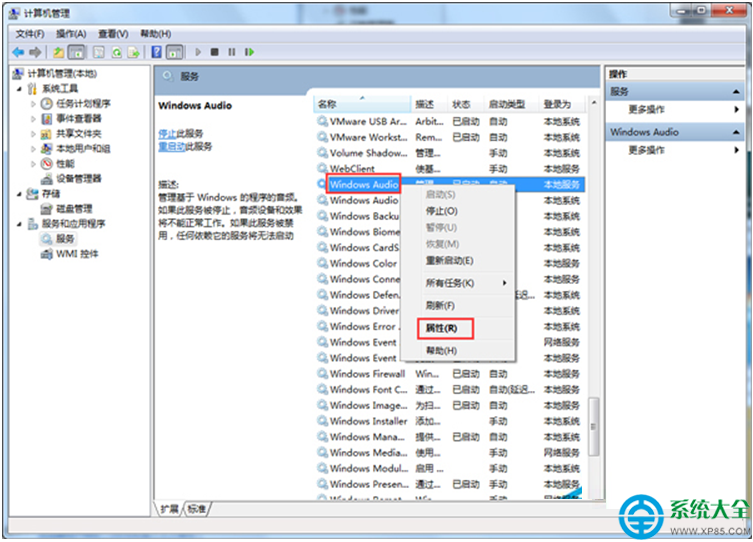Viewport: 753px width, 542px height.
Task: Click the 本地用户和组 tree icon
Action: (x=47, y=149)
